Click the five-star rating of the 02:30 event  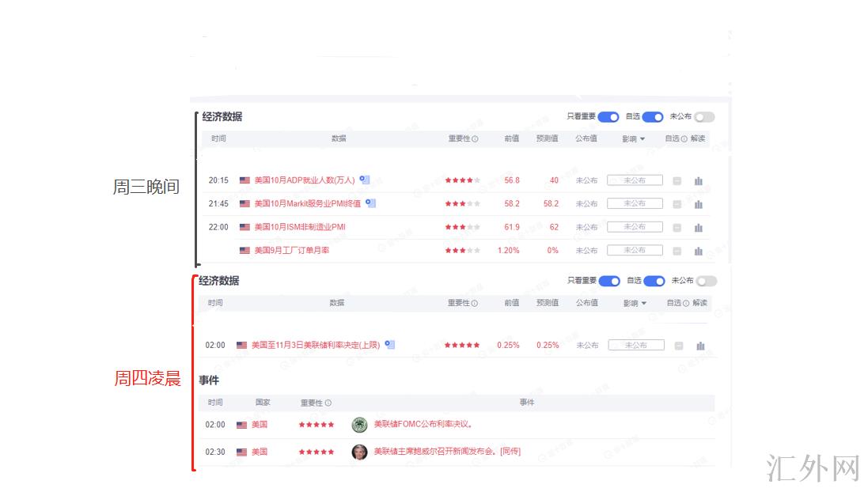[x=316, y=452]
